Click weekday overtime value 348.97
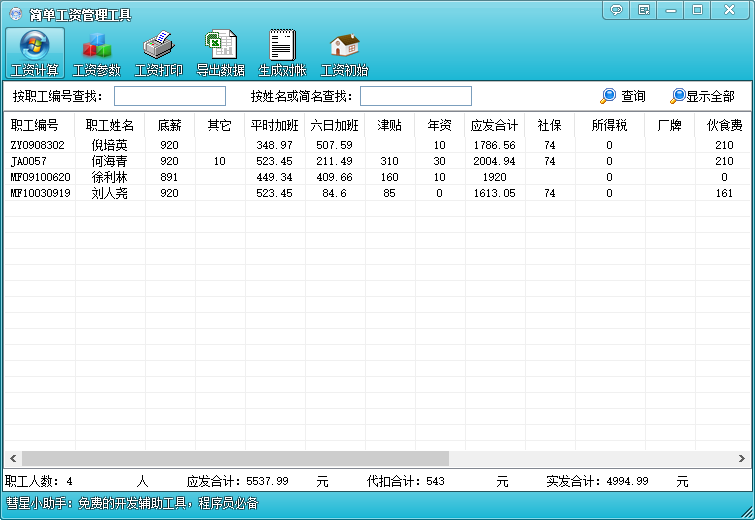The image size is (755, 520). coord(274,145)
